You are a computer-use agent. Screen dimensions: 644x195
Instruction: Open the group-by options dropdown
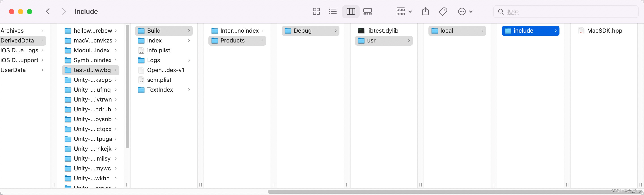[404, 11]
